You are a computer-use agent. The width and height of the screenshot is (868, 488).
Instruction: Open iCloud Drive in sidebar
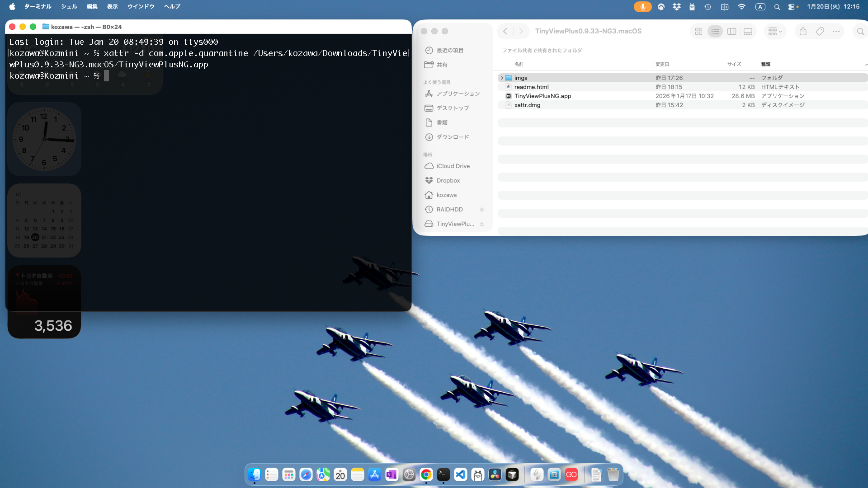click(453, 166)
